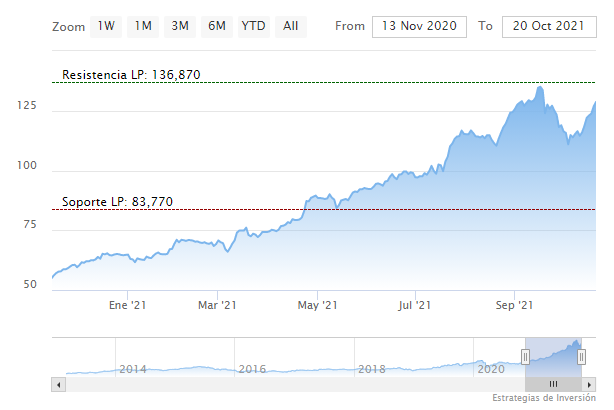The image size is (614, 410).
Task: Click the Soporte LP 83,770 label
Action: point(117,202)
